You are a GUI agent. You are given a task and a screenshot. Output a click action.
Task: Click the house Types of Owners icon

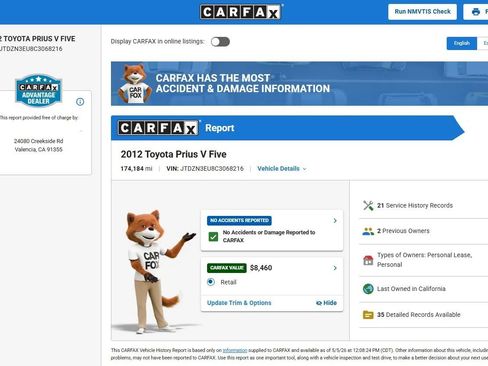click(368, 260)
